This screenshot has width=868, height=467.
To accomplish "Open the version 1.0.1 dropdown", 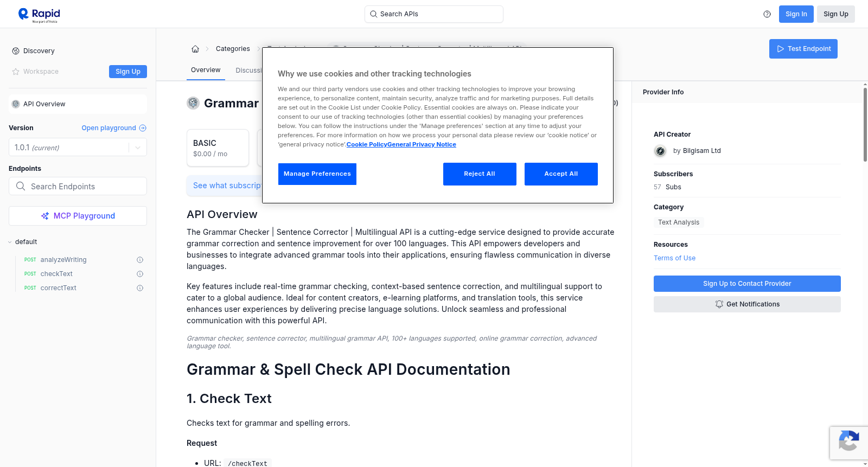I will [x=78, y=148].
